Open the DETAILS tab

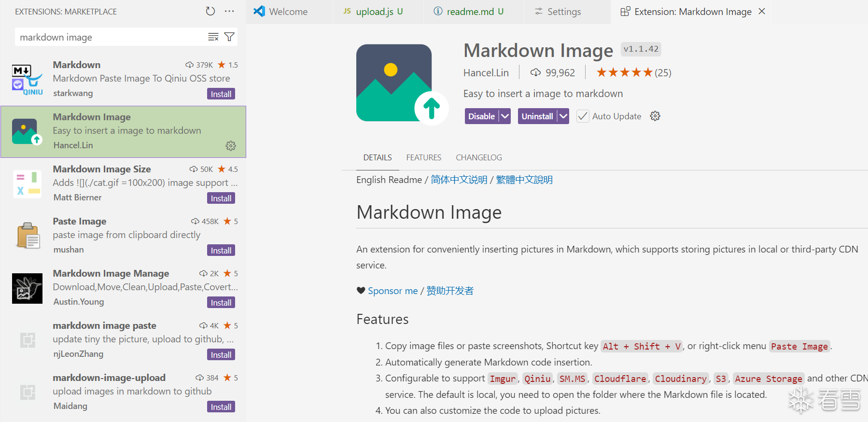coord(378,157)
